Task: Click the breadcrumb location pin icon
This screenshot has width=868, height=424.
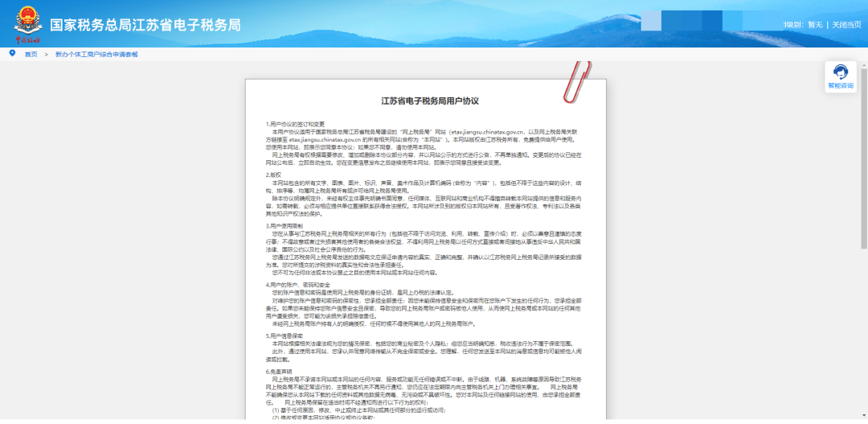Action: click(12, 53)
